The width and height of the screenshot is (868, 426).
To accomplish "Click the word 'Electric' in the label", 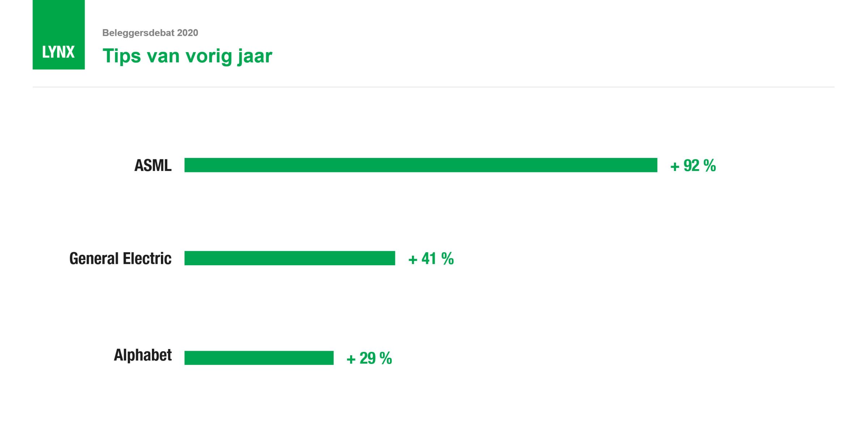I will pyautogui.click(x=147, y=258).
